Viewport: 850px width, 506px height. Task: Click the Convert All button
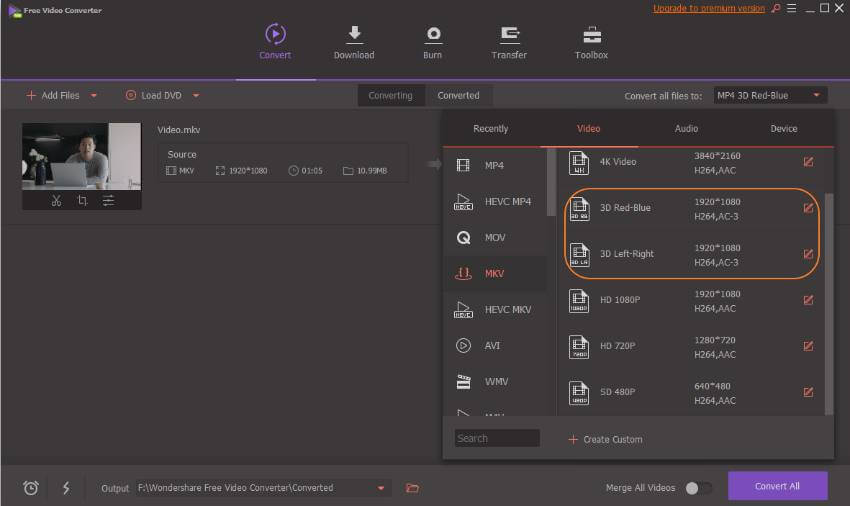(x=777, y=486)
